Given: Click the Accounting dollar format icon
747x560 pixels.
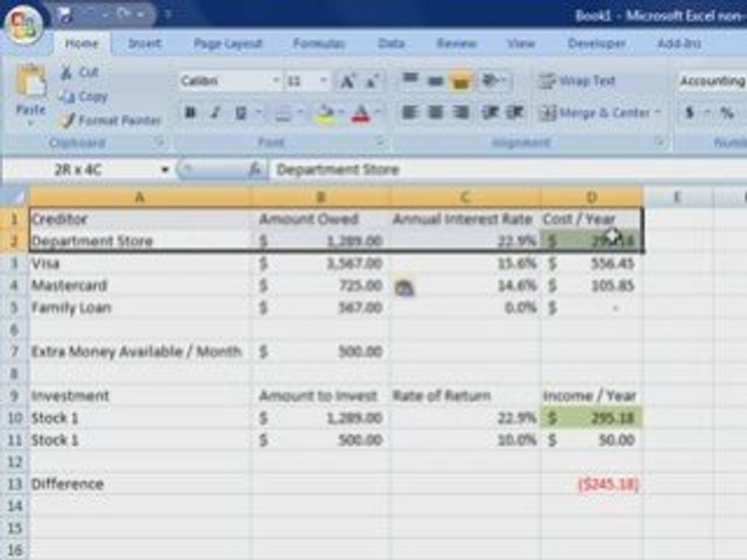Looking at the screenshot, I should 689,113.
